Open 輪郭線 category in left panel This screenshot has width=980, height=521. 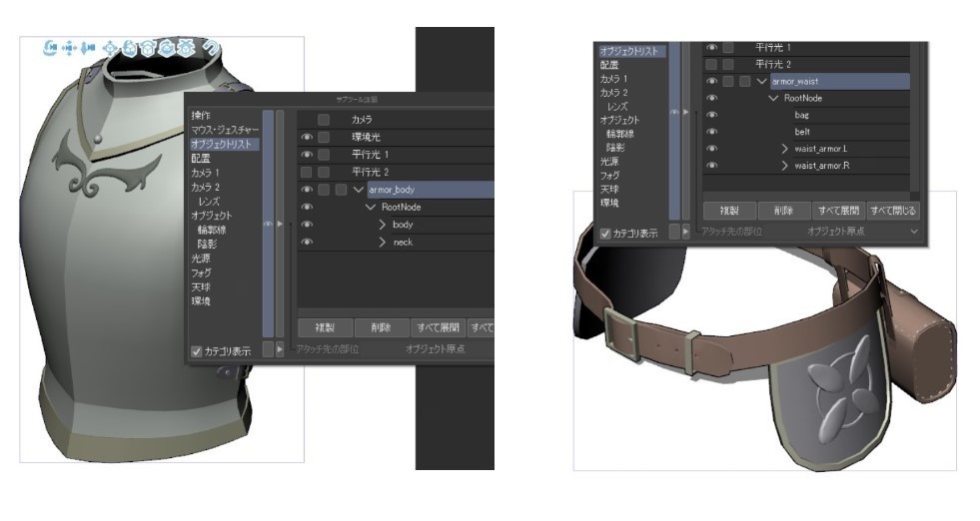pos(211,230)
